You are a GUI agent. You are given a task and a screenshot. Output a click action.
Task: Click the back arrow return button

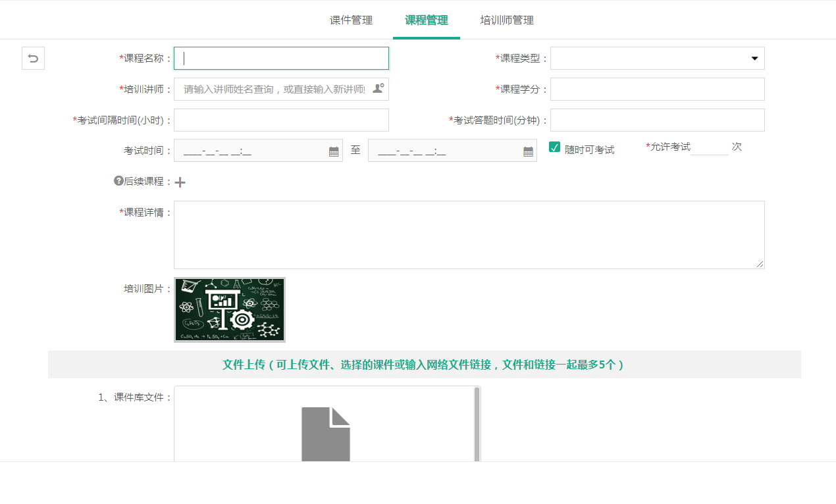coord(33,59)
